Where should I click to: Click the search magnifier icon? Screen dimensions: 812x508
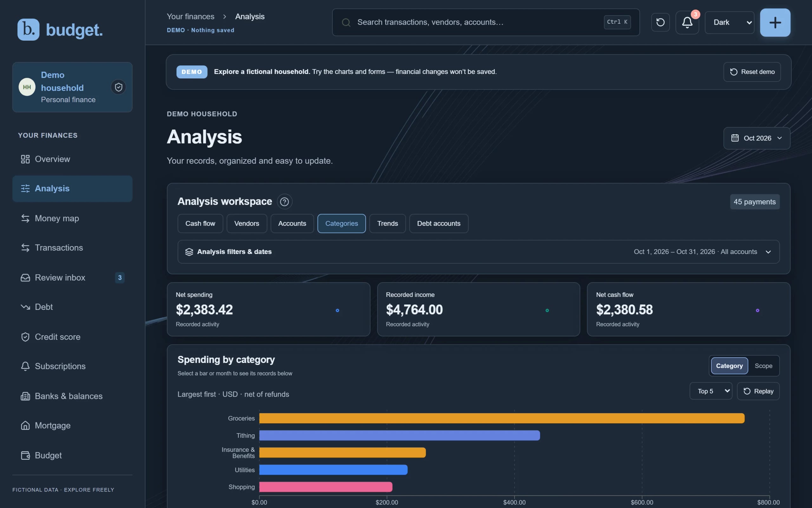click(x=346, y=23)
